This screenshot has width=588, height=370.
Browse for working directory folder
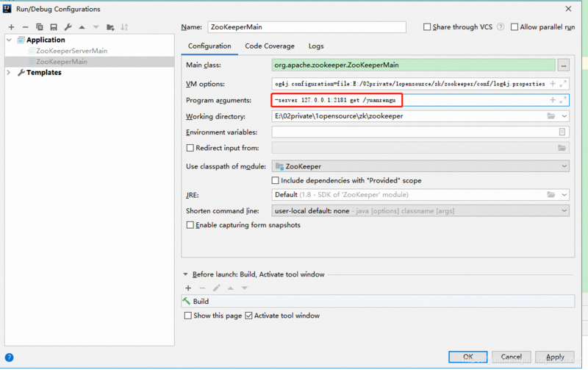click(x=551, y=116)
